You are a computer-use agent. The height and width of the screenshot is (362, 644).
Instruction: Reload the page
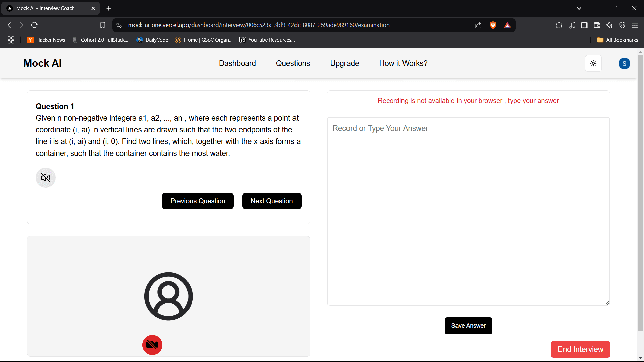tap(34, 25)
